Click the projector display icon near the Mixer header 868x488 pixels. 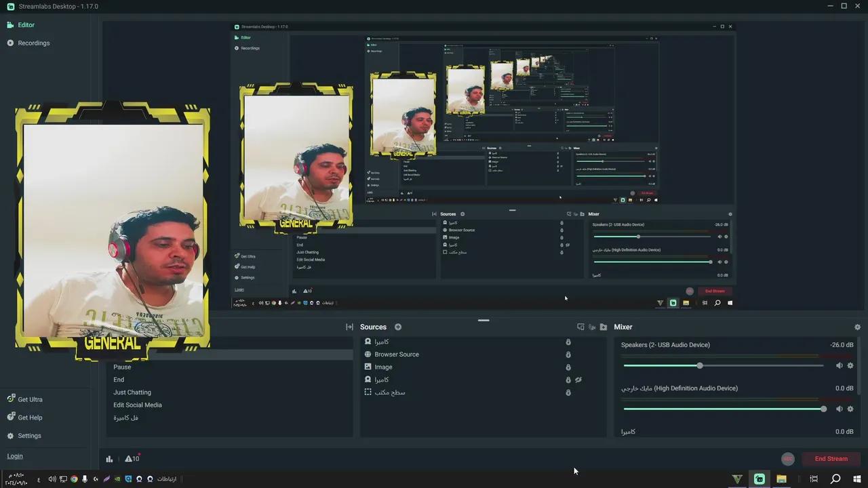pyautogui.click(x=580, y=327)
